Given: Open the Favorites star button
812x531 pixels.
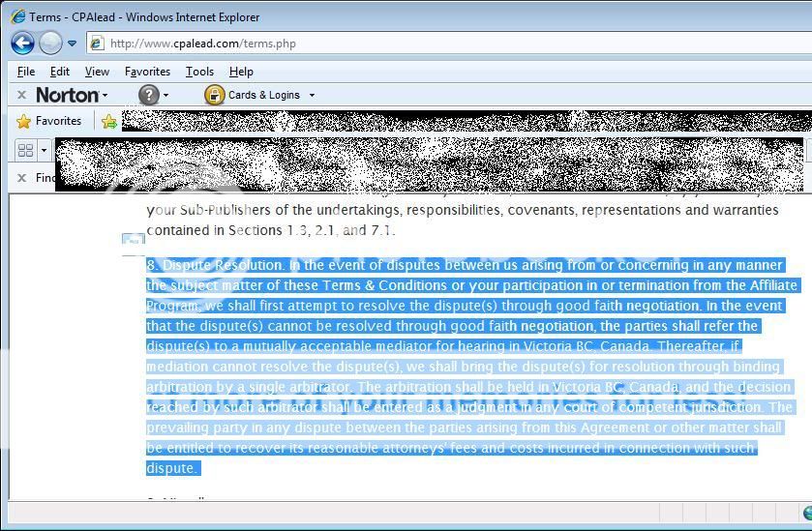Looking at the screenshot, I should (49, 121).
